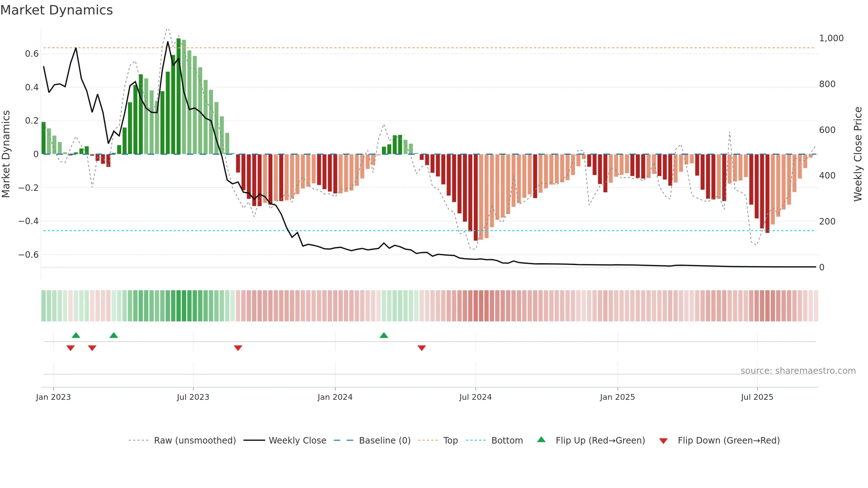Click the Jan 2025 axis label
This screenshot has height=488, width=868.
click(x=618, y=397)
